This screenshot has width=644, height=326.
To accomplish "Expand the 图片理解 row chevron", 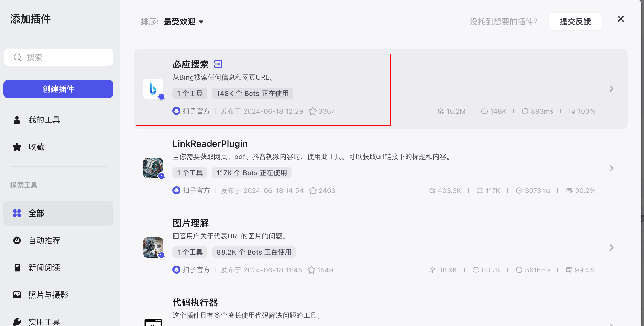I will tap(611, 247).
